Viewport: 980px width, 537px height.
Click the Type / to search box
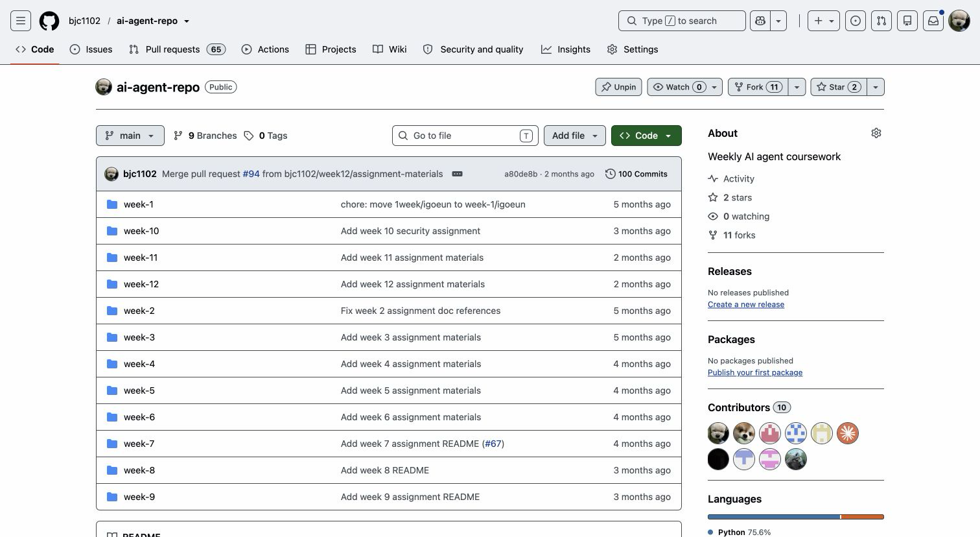click(682, 21)
